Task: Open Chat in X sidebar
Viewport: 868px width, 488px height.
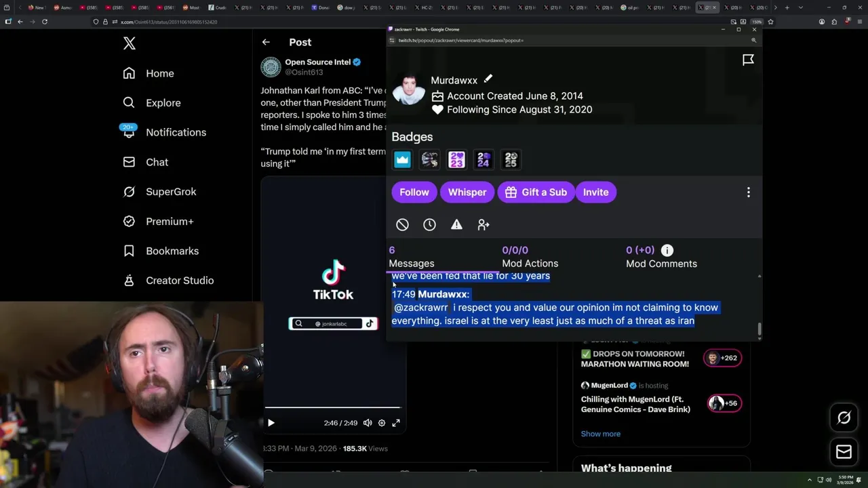Action: tap(146, 162)
